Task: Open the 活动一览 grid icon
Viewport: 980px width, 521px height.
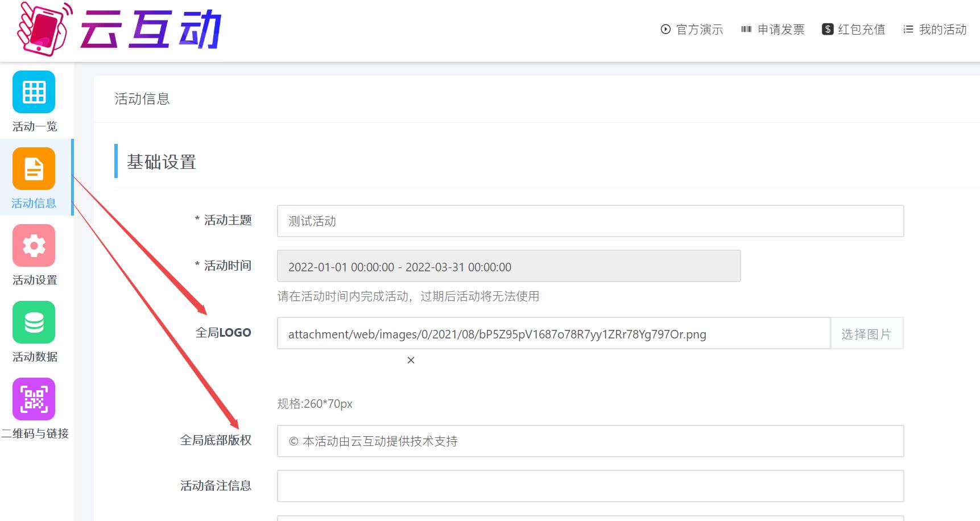Action: (x=34, y=92)
